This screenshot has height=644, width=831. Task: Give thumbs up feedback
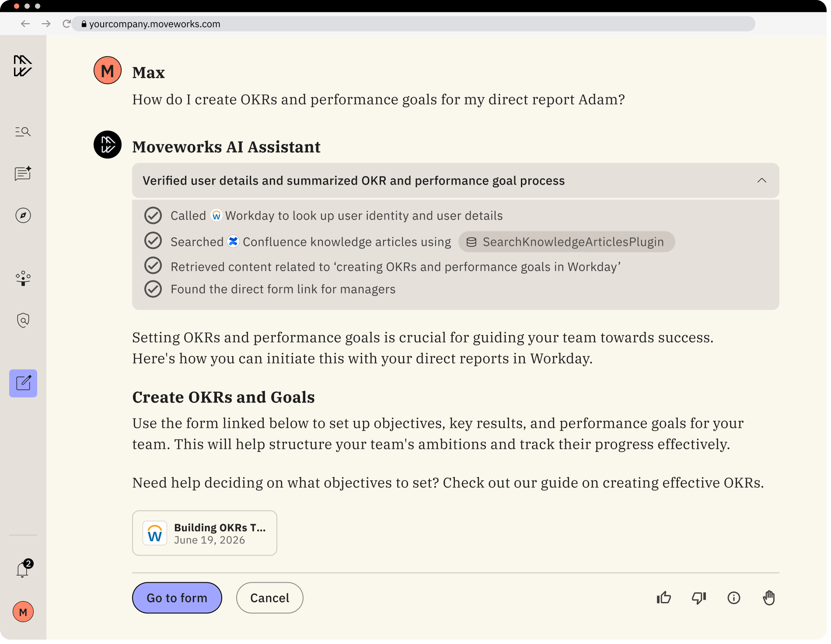(663, 598)
